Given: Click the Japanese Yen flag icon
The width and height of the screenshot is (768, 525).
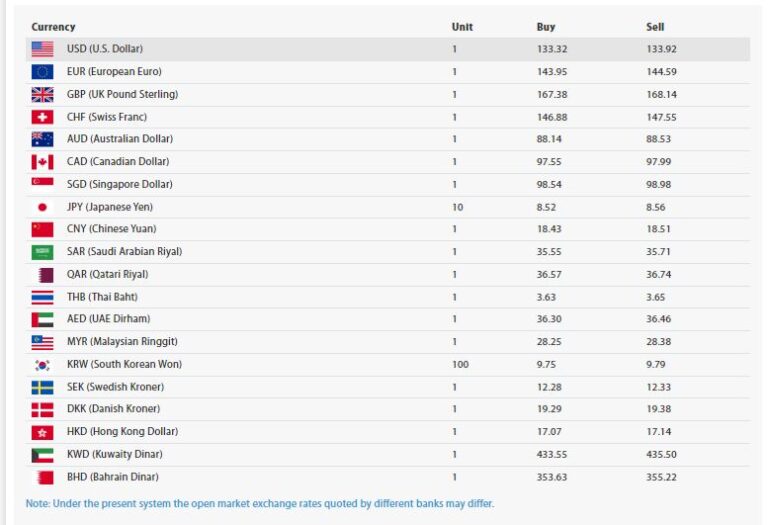Looking at the screenshot, I should click(x=42, y=207).
